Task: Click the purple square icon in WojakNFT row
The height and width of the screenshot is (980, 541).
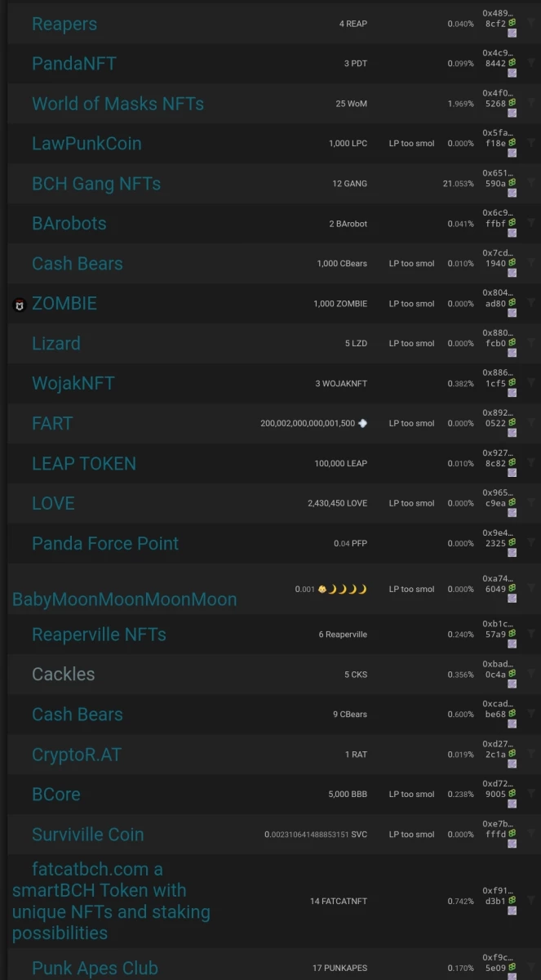Action: click(512, 394)
